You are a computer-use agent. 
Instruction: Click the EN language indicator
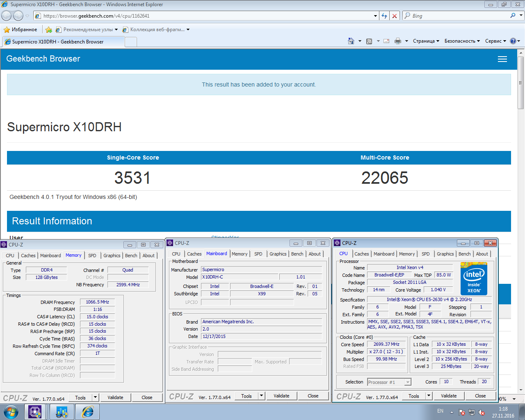(x=440, y=411)
